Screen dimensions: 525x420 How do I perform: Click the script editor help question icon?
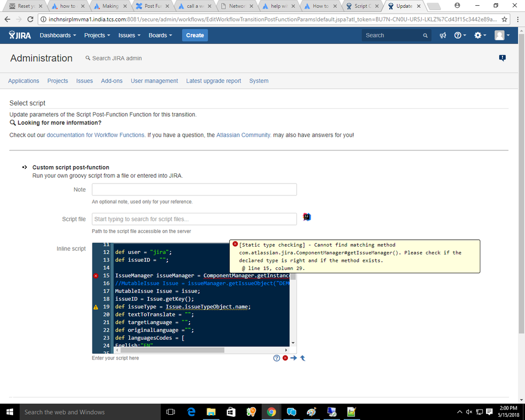click(276, 358)
